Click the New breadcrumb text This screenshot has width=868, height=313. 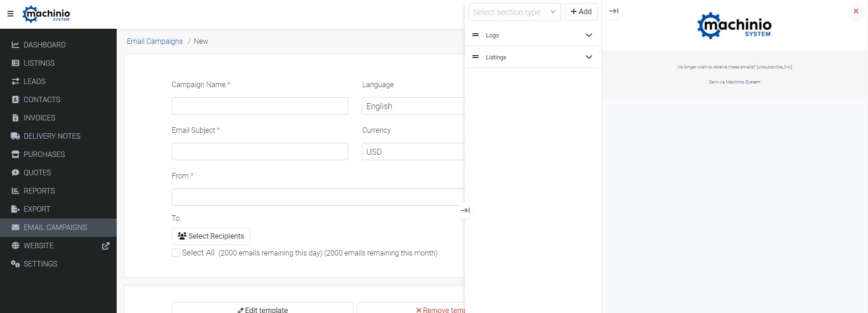click(201, 41)
